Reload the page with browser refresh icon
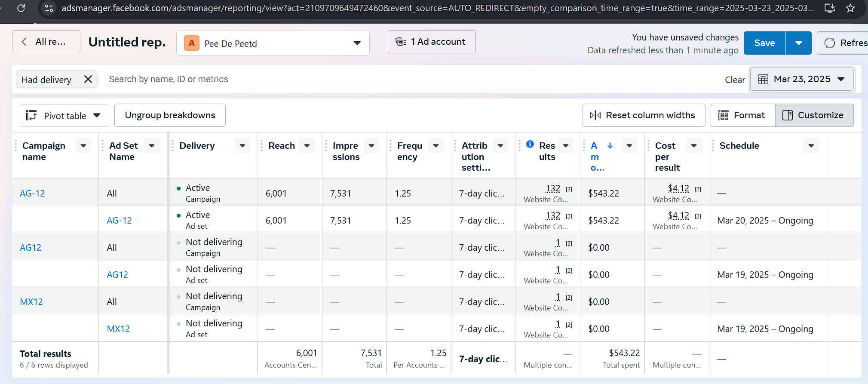Screen dimensions: 868x384 (x=21, y=8)
